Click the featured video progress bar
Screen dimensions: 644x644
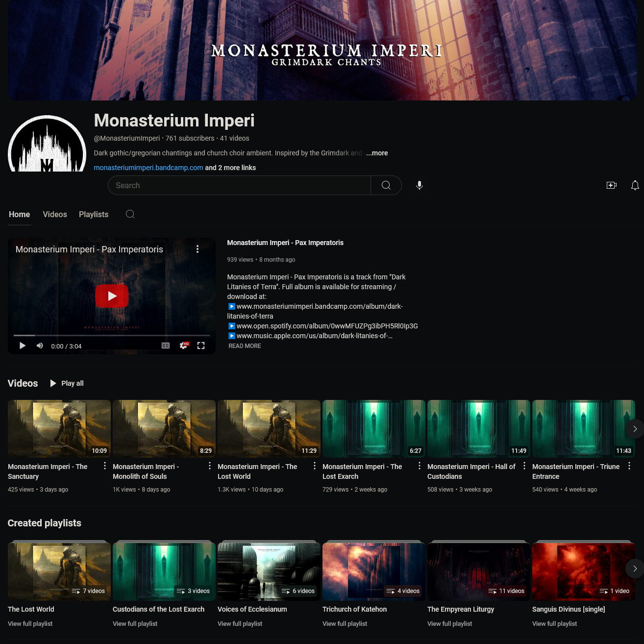pos(112,335)
